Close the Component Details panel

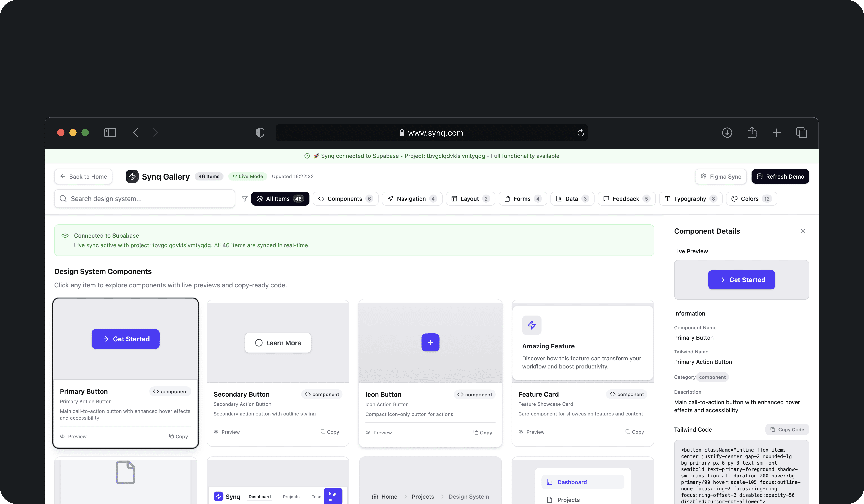pyautogui.click(x=802, y=231)
